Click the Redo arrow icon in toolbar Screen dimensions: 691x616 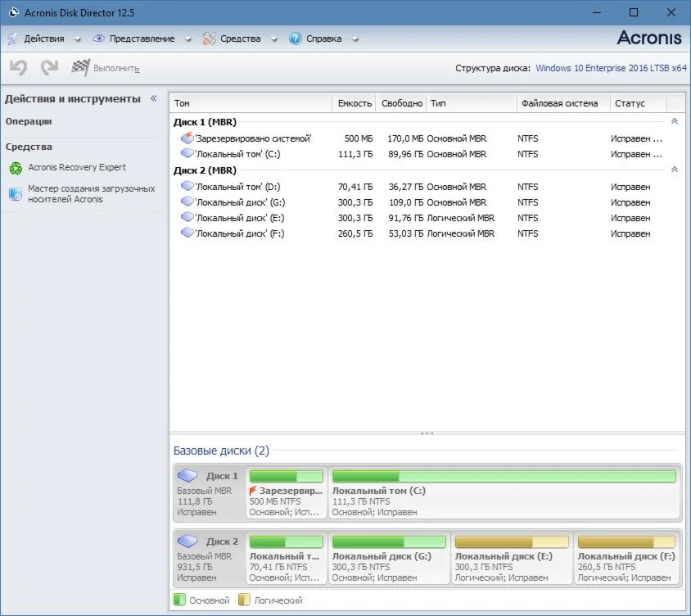49,68
